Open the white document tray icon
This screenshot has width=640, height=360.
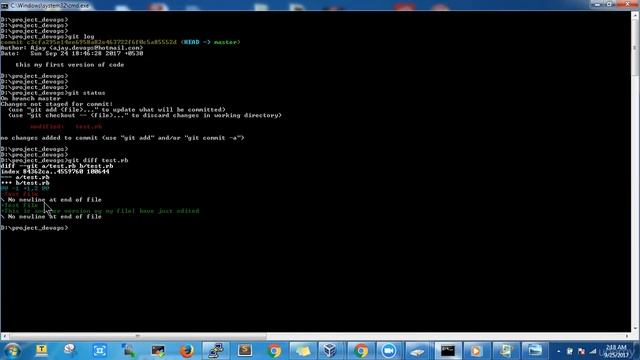click(x=570, y=351)
